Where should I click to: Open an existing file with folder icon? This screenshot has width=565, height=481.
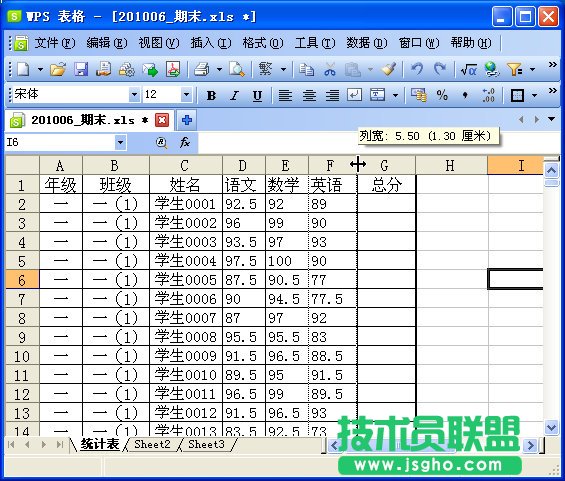tap(58, 69)
